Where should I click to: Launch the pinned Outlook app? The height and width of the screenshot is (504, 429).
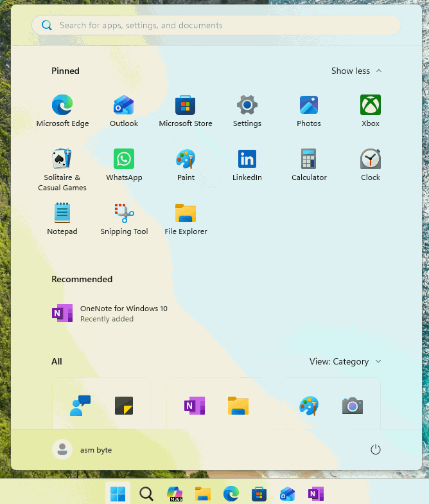124,111
